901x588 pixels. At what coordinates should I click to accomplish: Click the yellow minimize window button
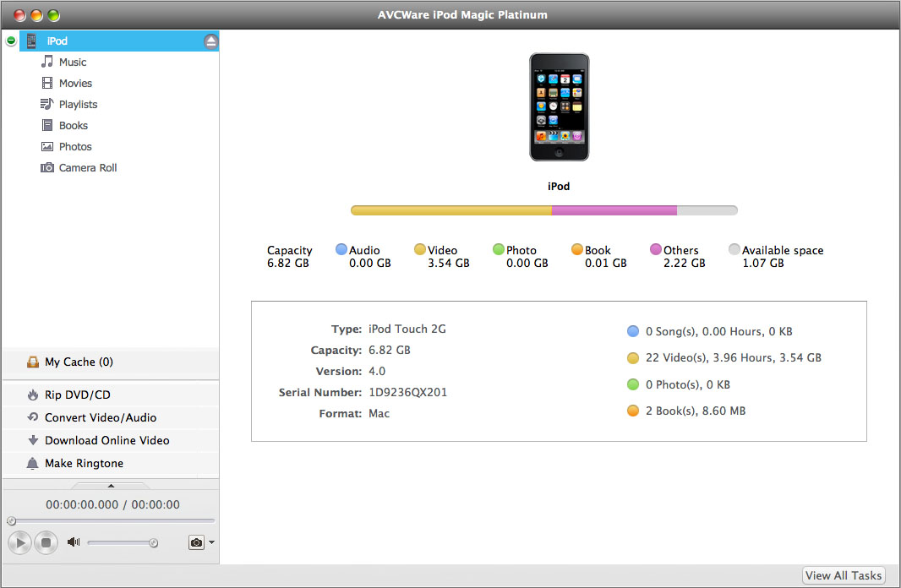click(37, 15)
